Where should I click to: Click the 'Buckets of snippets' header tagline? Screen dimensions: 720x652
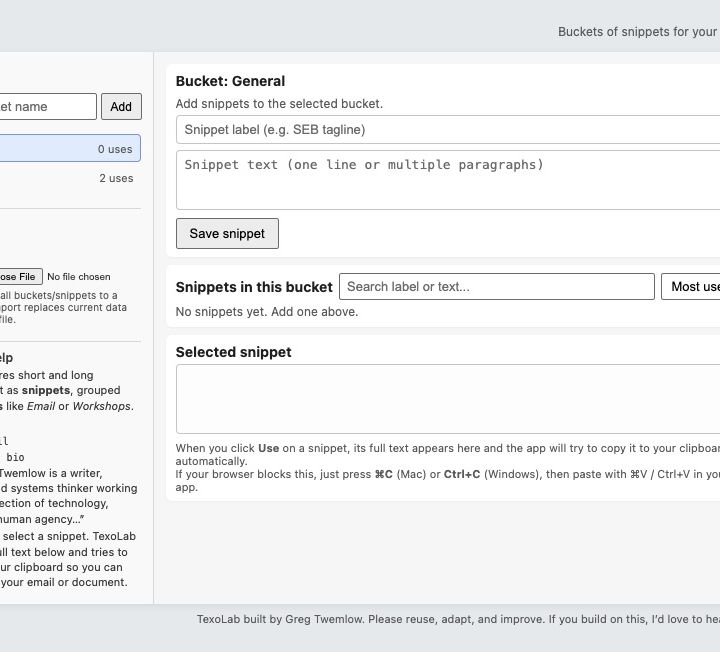point(638,32)
